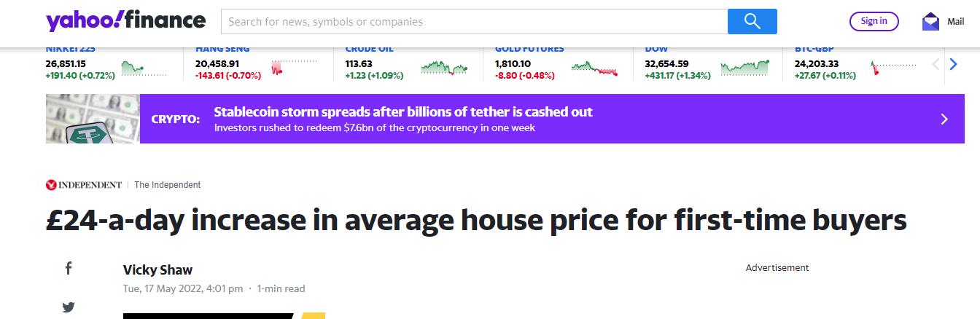Screen dimensions: 980x319
Task: Read the Stablecoin storm tether headline
Action: [402, 112]
